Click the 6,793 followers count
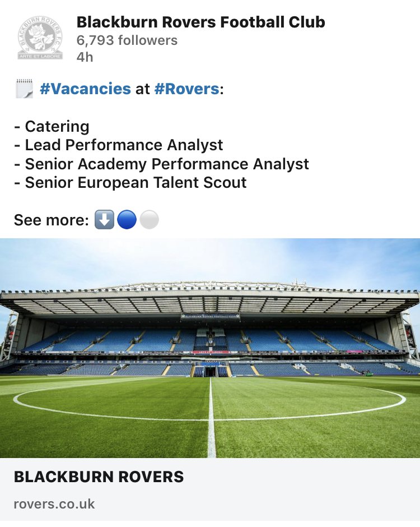This screenshot has width=420, height=527. (127, 40)
